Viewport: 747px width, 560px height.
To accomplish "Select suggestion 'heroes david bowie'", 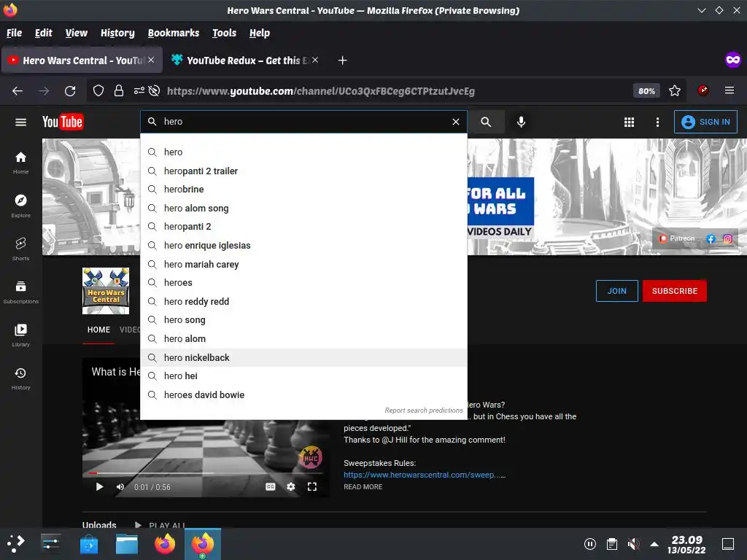I will [x=304, y=394].
